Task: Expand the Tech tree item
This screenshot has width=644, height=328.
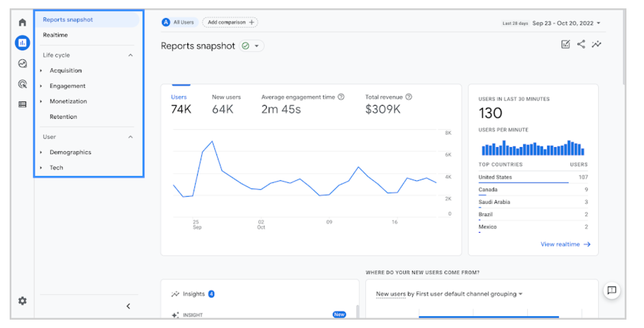Action: [x=41, y=168]
